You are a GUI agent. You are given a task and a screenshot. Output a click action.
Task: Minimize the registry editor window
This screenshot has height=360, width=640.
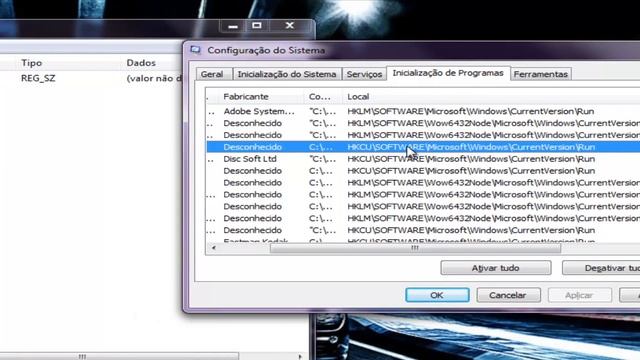(233, 26)
